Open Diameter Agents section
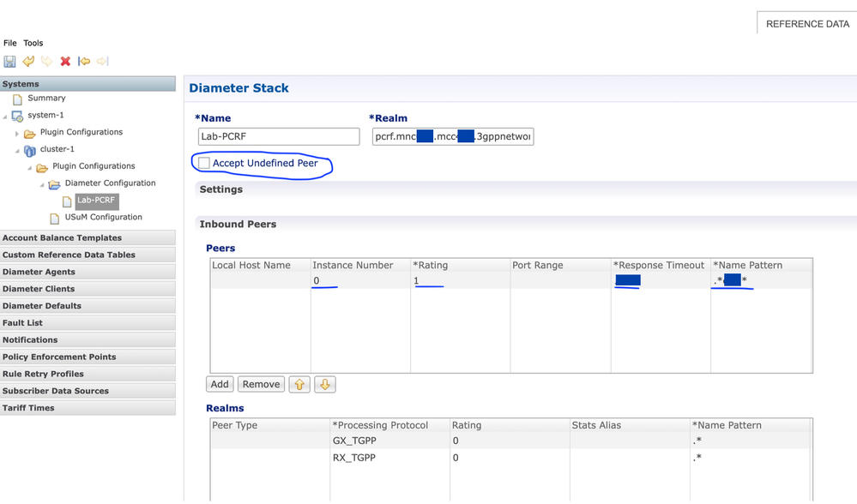 (88, 272)
